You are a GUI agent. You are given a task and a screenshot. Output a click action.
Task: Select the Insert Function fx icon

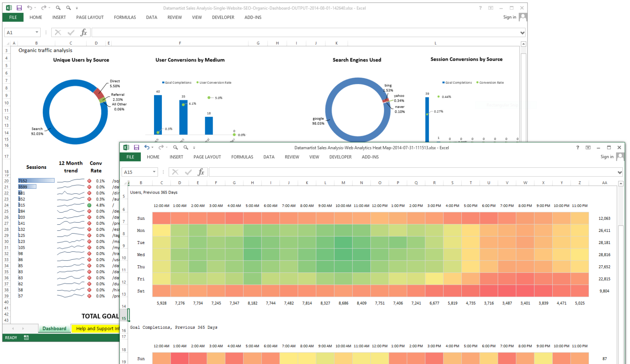click(x=201, y=172)
